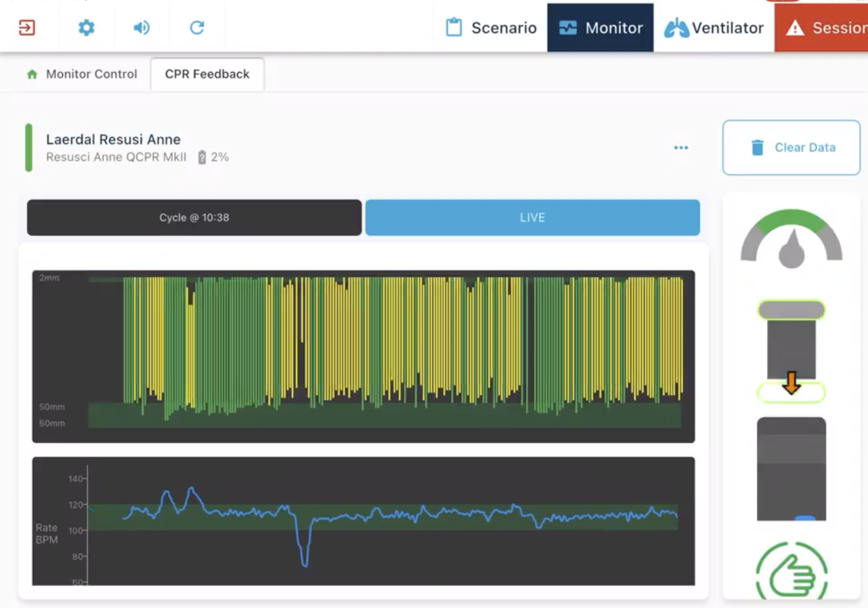The width and height of the screenshot is (868, 608).
Task: Click the refresh arrow icon
Action: point(197,28)
